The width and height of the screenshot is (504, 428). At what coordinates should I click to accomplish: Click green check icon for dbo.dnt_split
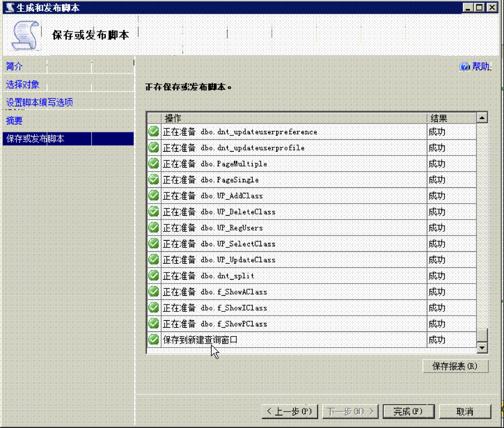pyautogui.click(x=154, y=276)
